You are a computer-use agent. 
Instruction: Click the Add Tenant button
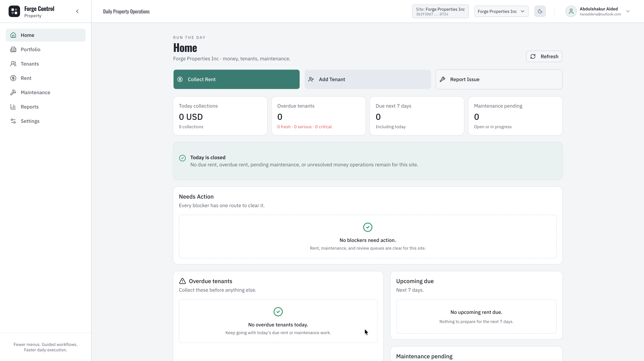pos(367,79)
